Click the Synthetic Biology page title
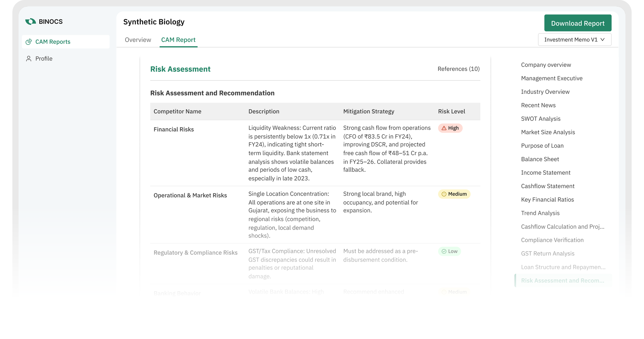This screenshot has width=644, height=339. (154, 22)
